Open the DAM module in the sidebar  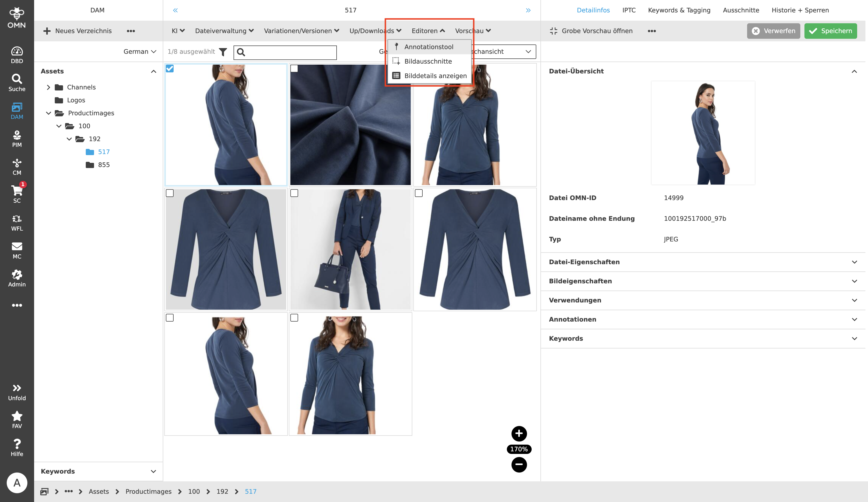pyautogui.click(x=17, y=110)
